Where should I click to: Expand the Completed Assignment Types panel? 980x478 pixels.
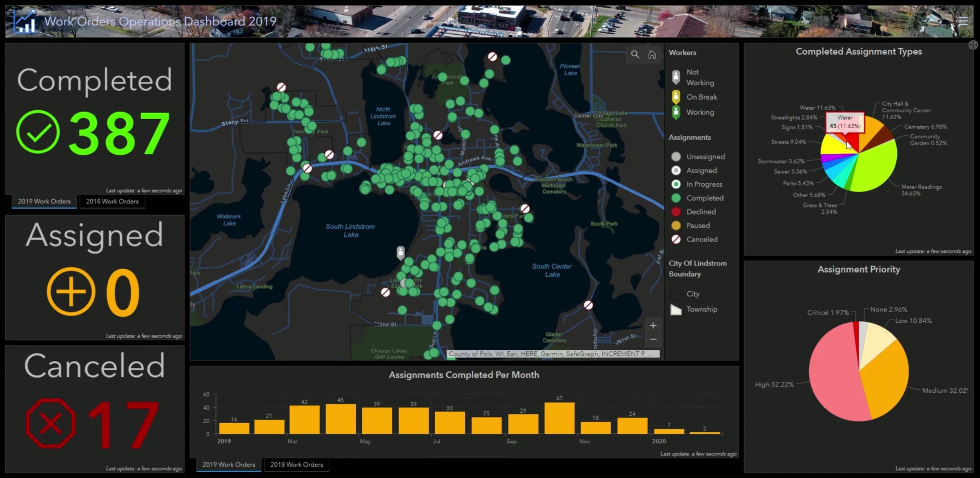tap(973, 45)
